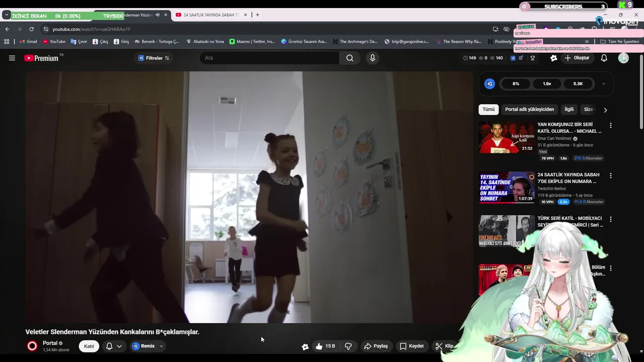Save video with Kaydet button
The width and height of the screenshot is (644, 362).
[x=412, y=346]
